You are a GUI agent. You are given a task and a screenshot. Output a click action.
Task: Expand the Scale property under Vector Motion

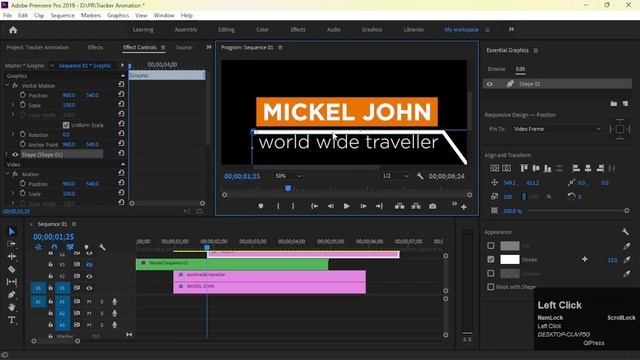[13, 105]
